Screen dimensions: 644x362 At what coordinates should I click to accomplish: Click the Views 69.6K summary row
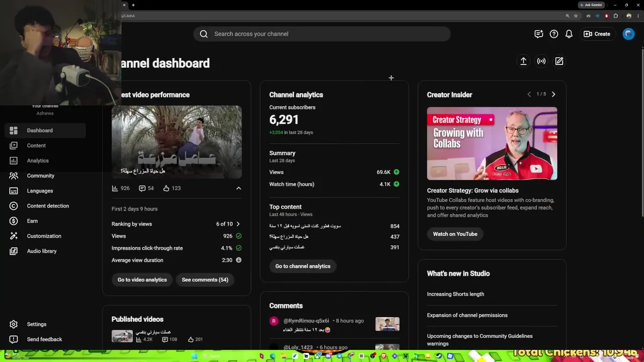click(334, 172)
